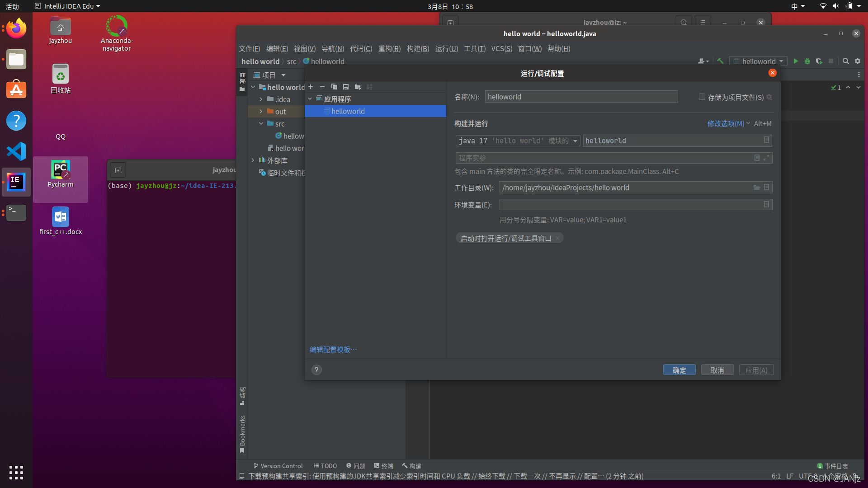Click the Build hammer icon in toolbar
Screen dimensions: 868x488
point(720,61)
